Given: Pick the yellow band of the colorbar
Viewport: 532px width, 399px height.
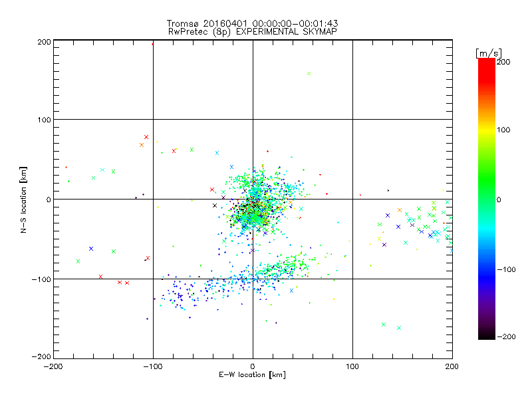Looking at the screenshot, I should (487, 130).
